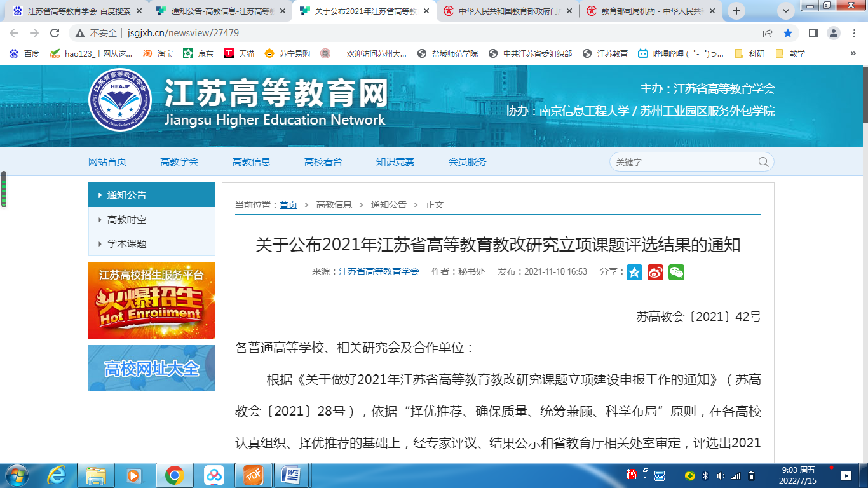Open 江苏省高等教育学会 source link
The image size is (868, 488).
pyautogui.click(x=379, y=271)
